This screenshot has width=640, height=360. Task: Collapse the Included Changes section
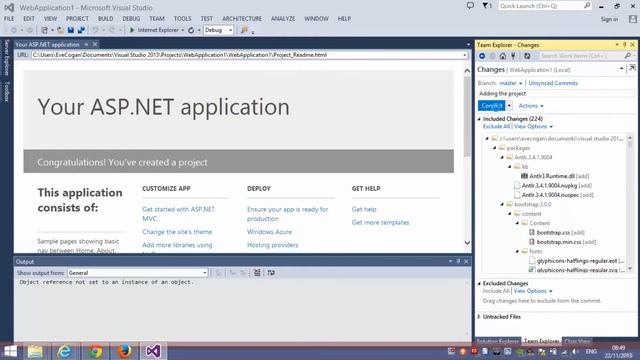pyautogui.click(x=479, y=119)
